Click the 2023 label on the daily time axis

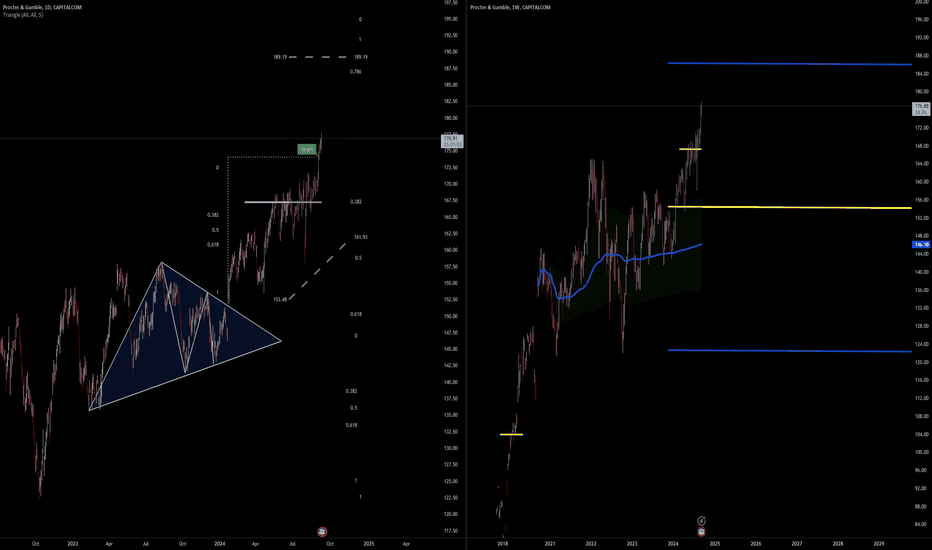coord(73,543)
